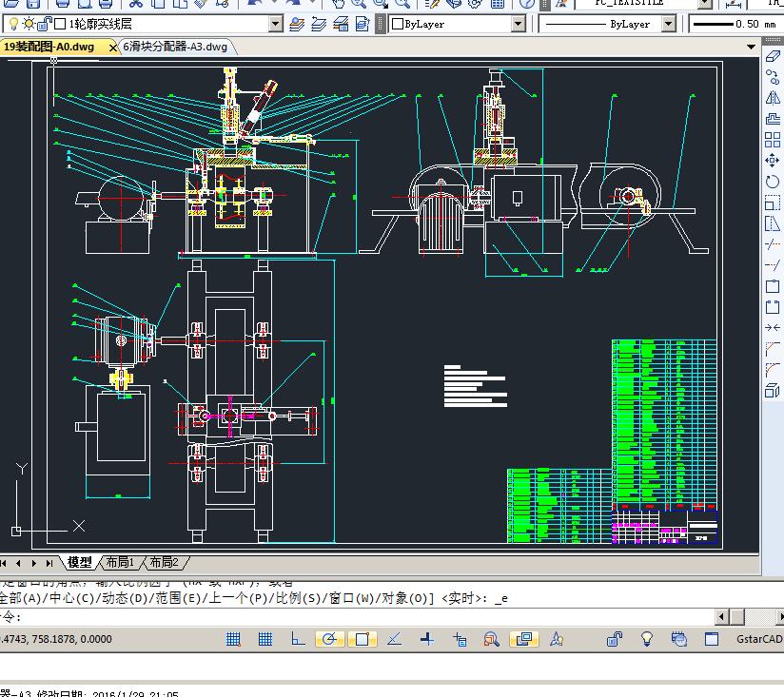This screenshot has height=697, width=784.
Task: Switch to 6滑块分配器-A3.dwg tab
Action: click(x=175, y=47)
